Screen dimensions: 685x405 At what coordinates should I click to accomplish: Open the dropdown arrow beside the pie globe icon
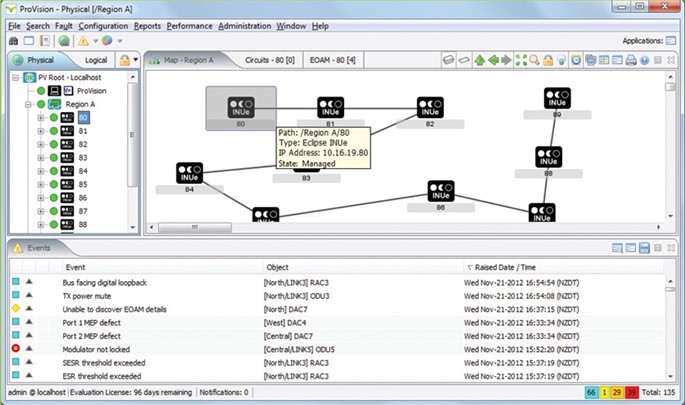pos(119,42)
